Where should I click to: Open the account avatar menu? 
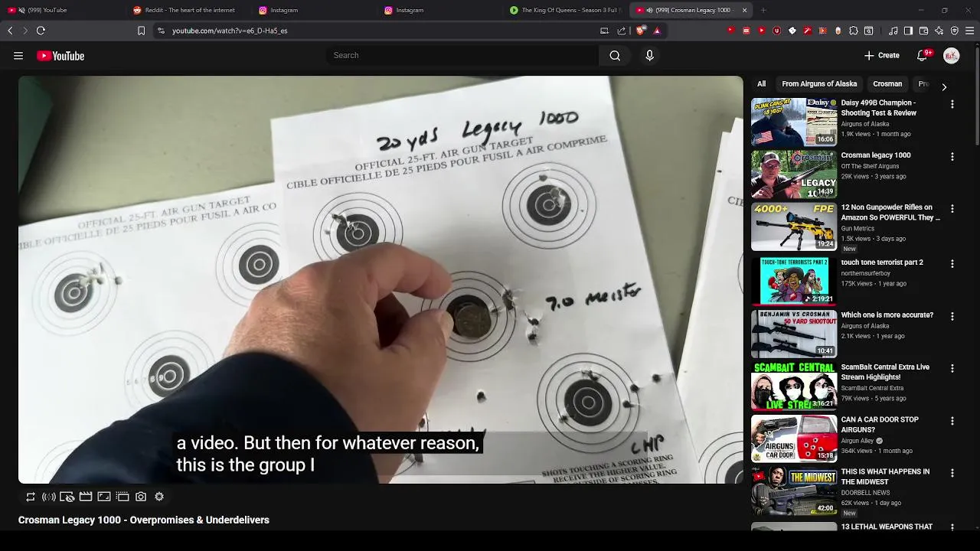pyautogui.click(x=952, y=55)
